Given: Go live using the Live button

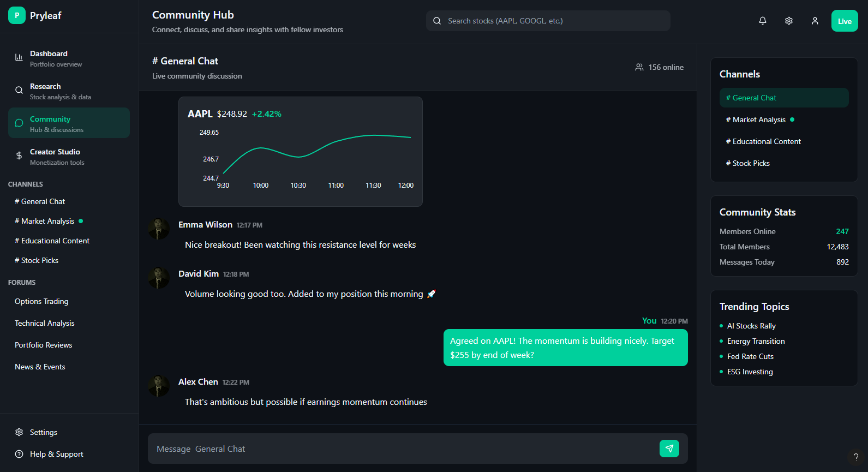Looking at the screenshot, I should tap(844, 20).
